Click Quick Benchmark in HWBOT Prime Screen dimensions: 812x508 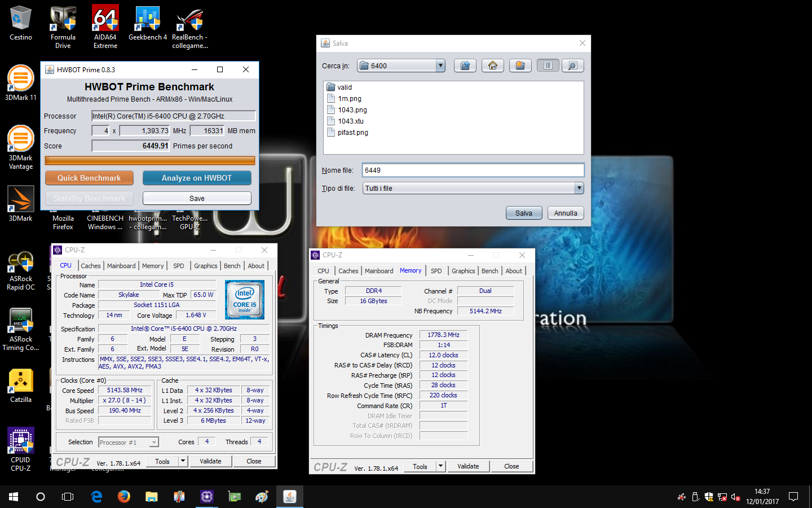[x=89, y=178]
